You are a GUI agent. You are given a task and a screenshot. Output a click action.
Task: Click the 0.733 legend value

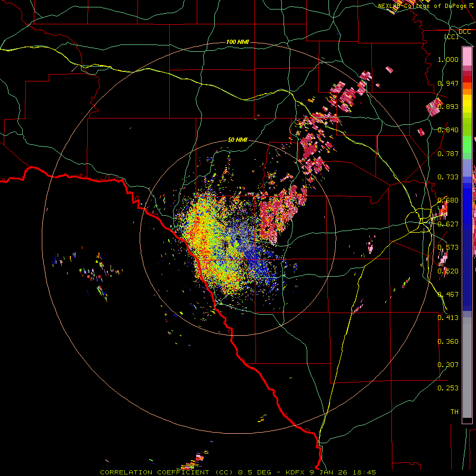(448, 177)
